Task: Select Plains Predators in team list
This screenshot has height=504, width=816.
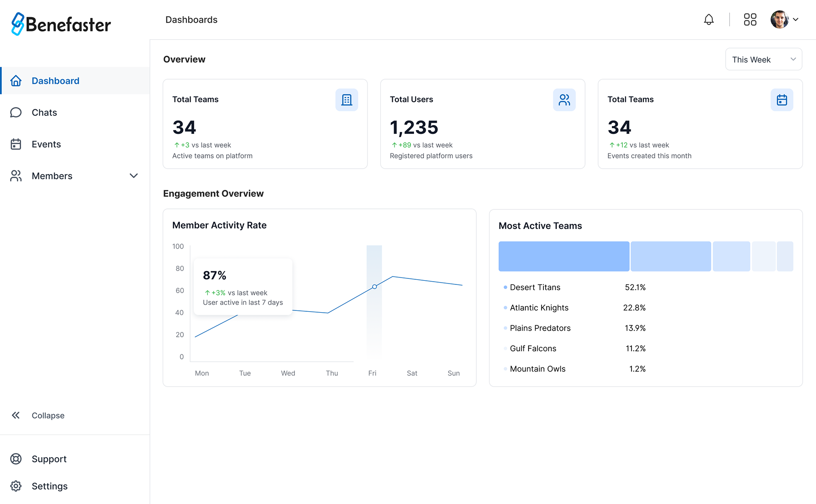Action: click(540, 328)
